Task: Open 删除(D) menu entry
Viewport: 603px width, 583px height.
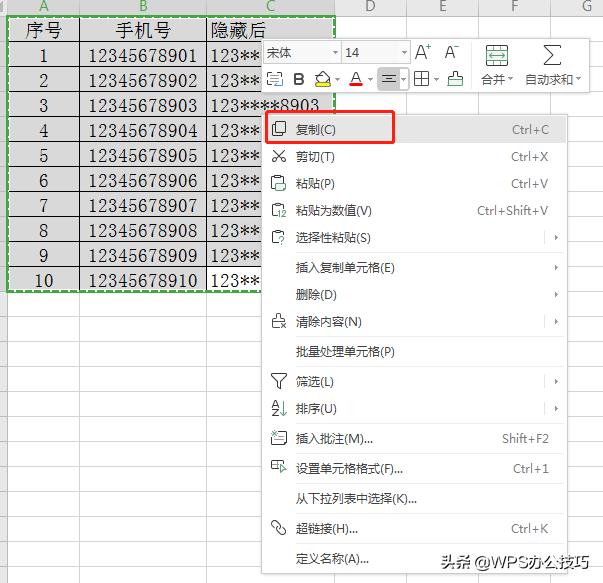Action: [415, 295]
